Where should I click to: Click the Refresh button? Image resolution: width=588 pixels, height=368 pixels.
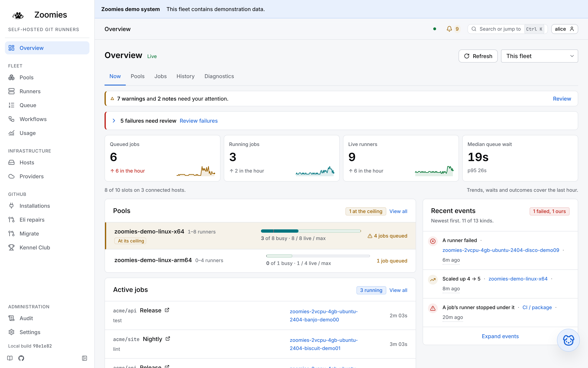click(x=478, y=56)
